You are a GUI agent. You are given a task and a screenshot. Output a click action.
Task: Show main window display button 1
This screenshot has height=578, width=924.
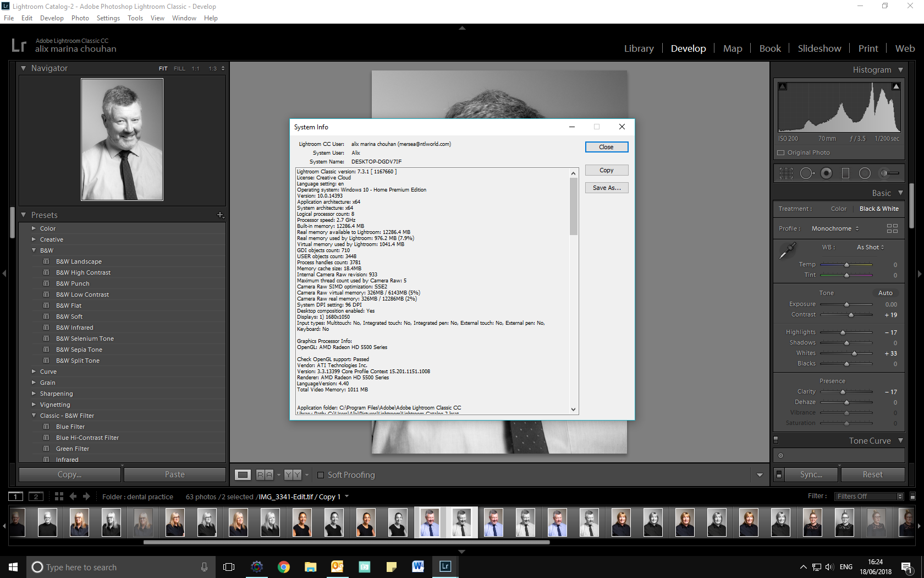point(15,497)
